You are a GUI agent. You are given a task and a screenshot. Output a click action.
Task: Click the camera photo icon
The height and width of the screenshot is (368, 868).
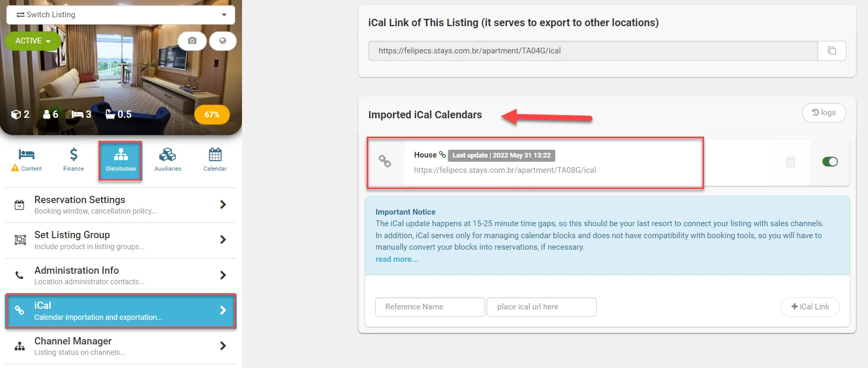pos(192,41)
